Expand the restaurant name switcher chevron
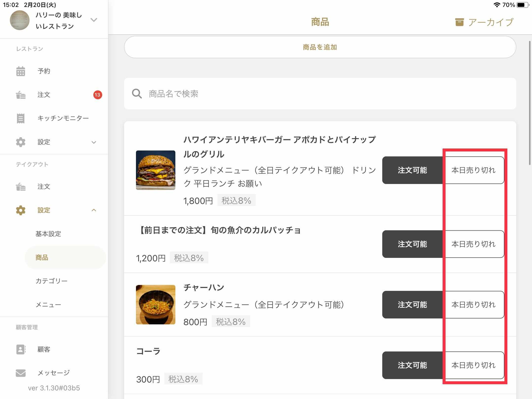The height and width of the screenshot is (399, 532). tap(94, 20)
